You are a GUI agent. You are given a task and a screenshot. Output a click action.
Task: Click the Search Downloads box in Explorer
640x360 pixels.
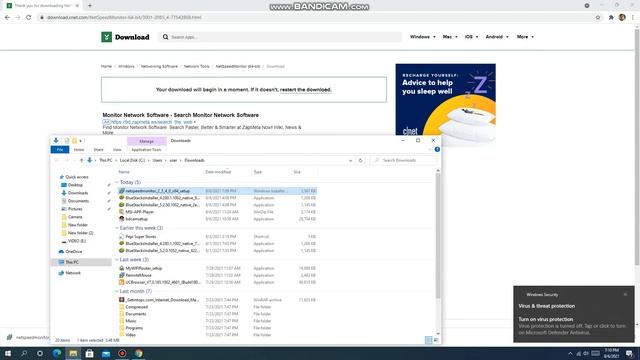pos(404,160)
